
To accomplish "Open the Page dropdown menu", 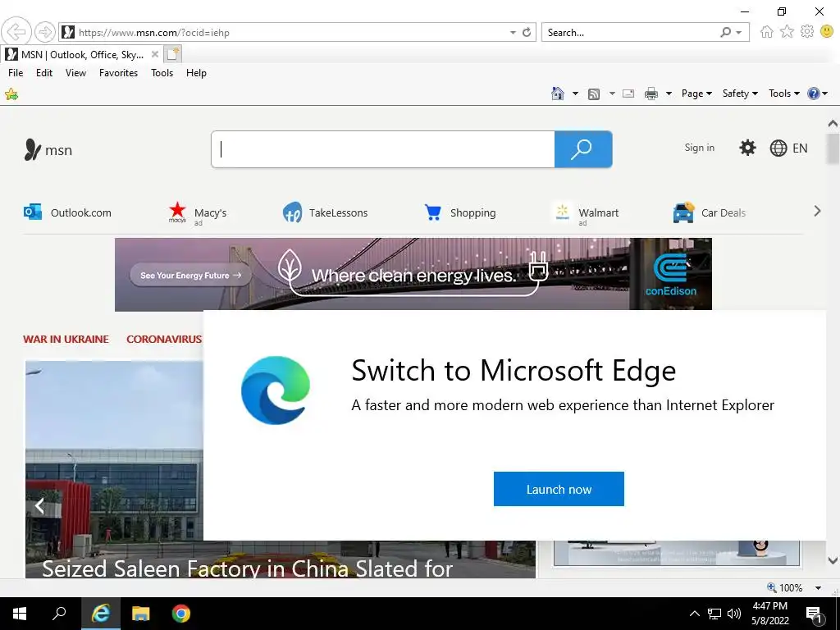I will pos(696,94).
